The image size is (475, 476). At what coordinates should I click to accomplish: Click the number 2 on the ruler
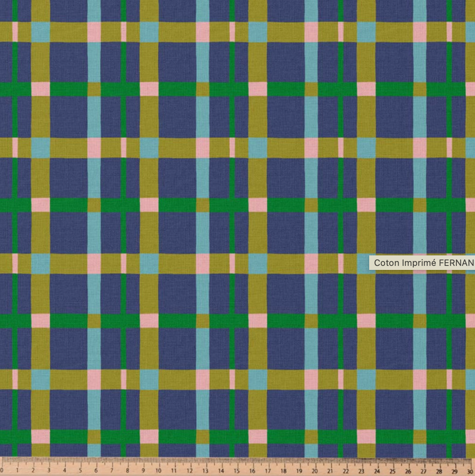coord(33,471)
